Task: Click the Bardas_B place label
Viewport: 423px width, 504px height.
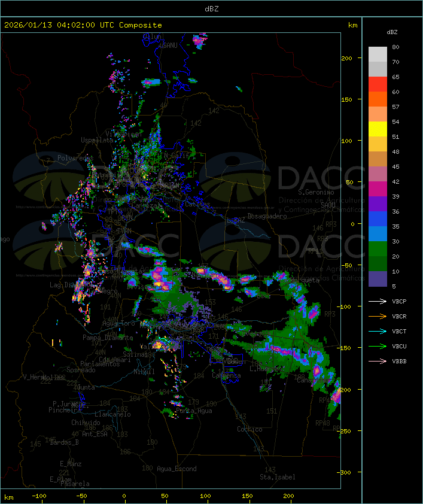Action: point(65,442)
